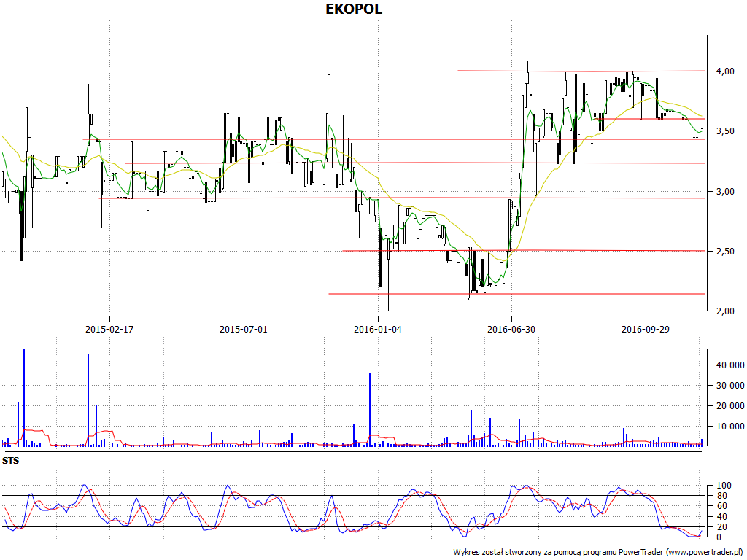747x560 pixels.
Task: Click the STS indicator label
Action: 10,461
